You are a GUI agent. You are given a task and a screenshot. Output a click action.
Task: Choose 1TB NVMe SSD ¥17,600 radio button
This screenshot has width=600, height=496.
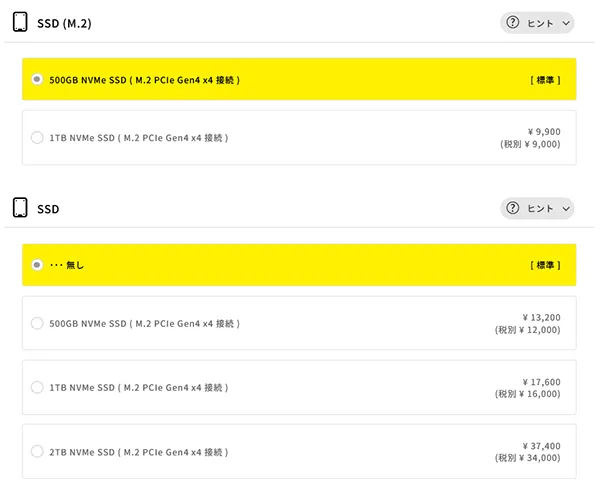pyautogui.click(x=37, y=387)
